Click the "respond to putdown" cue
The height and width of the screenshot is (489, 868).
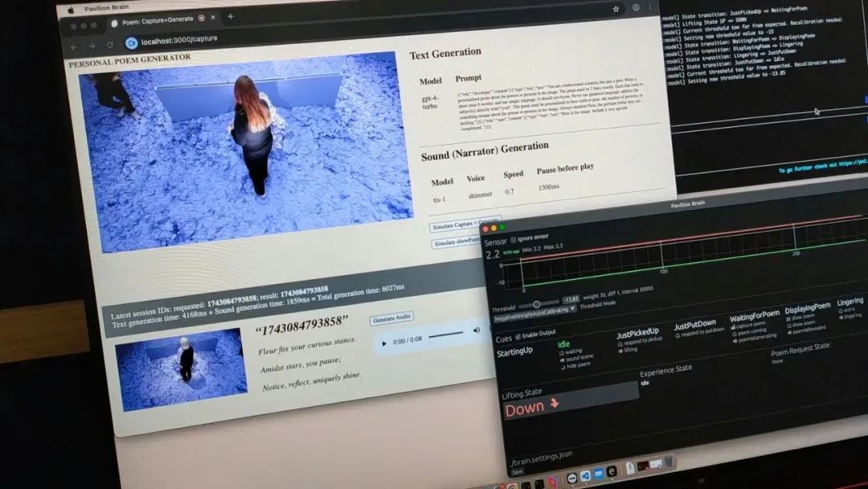(700, 333)
